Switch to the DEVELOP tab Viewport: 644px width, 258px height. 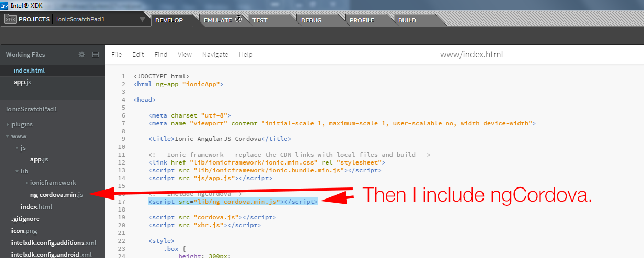coord(169,20)
